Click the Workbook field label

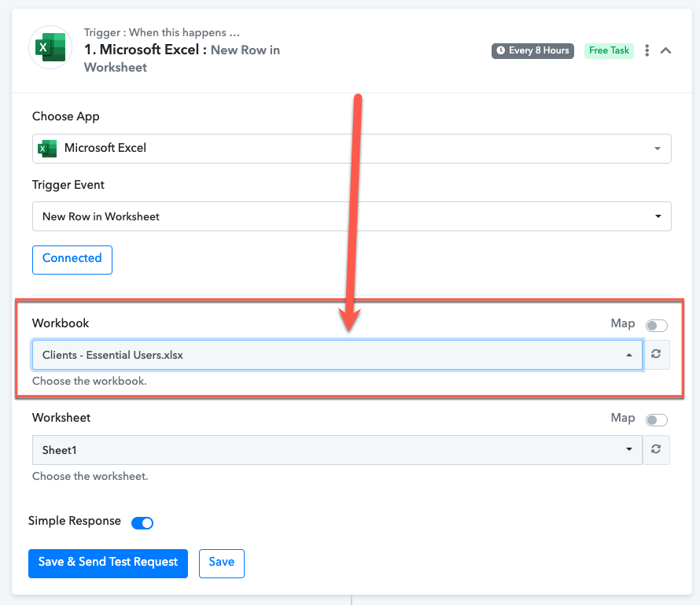[x=61, y=323]
